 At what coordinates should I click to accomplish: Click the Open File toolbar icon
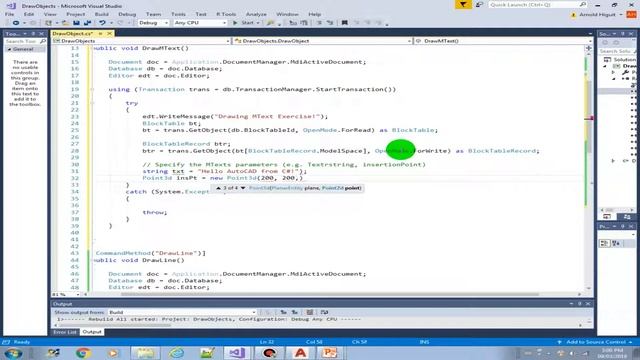coord(65,23)
